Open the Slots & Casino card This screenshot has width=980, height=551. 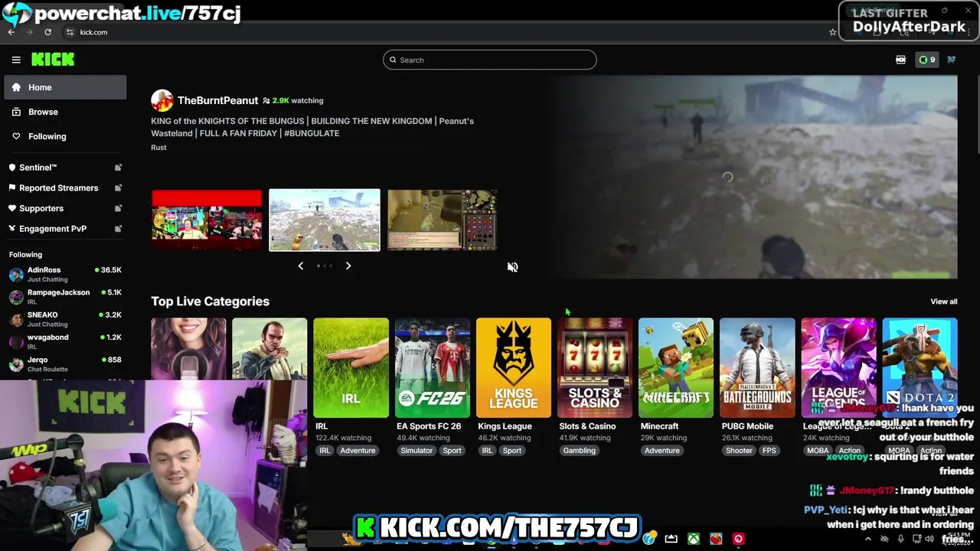(594, 368)
